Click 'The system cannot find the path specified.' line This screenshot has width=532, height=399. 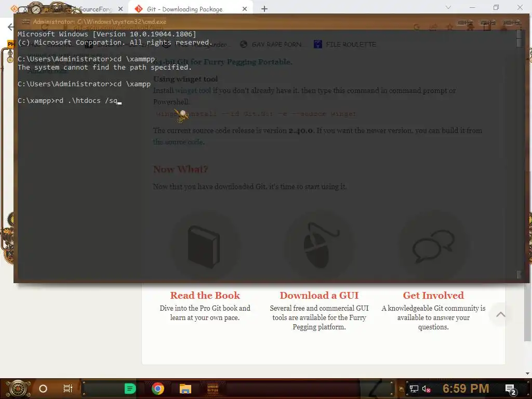click(x=104, y=67)
